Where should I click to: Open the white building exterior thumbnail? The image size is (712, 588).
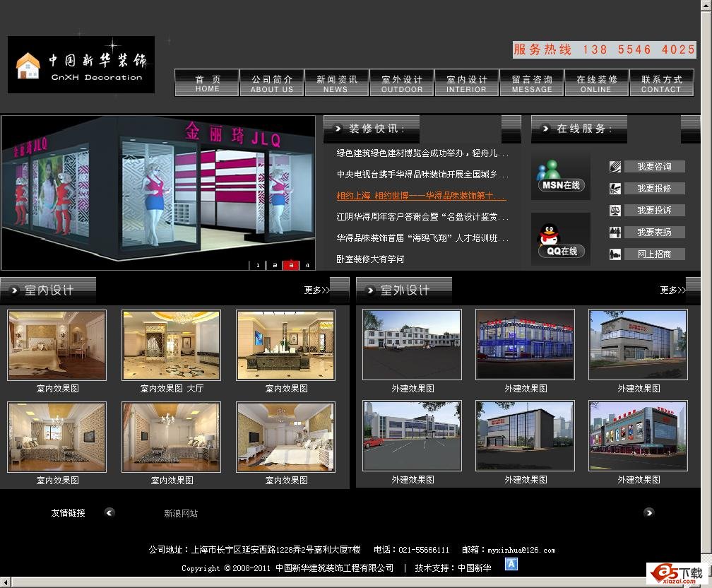[412, 344]
